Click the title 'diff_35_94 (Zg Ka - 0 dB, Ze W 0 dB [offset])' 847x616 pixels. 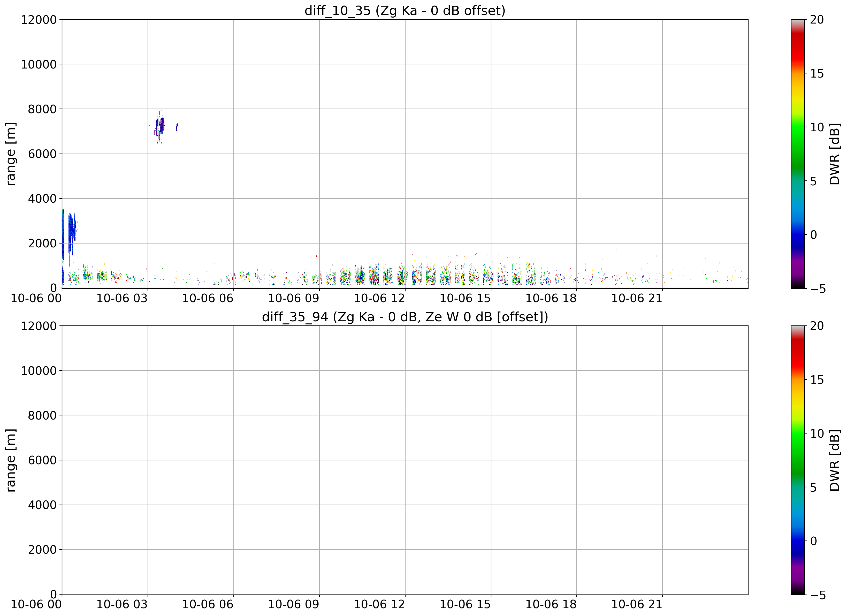click(x=405, y=317)
